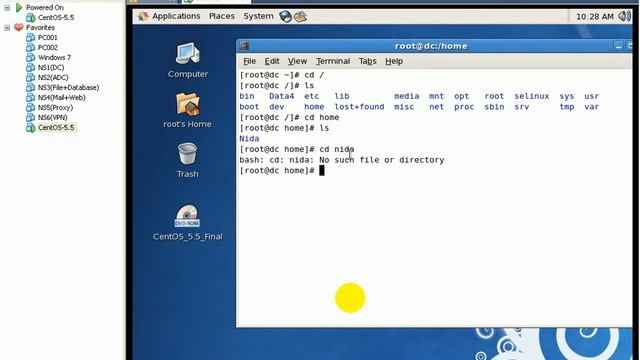Open the terminal Tabs menu
The image size is (640, 360).
point(367,61)
